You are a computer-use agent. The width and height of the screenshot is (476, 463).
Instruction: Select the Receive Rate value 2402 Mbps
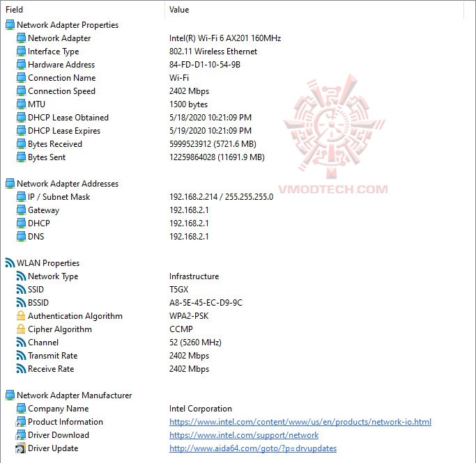pyautogui.click(x=189, y=369)
